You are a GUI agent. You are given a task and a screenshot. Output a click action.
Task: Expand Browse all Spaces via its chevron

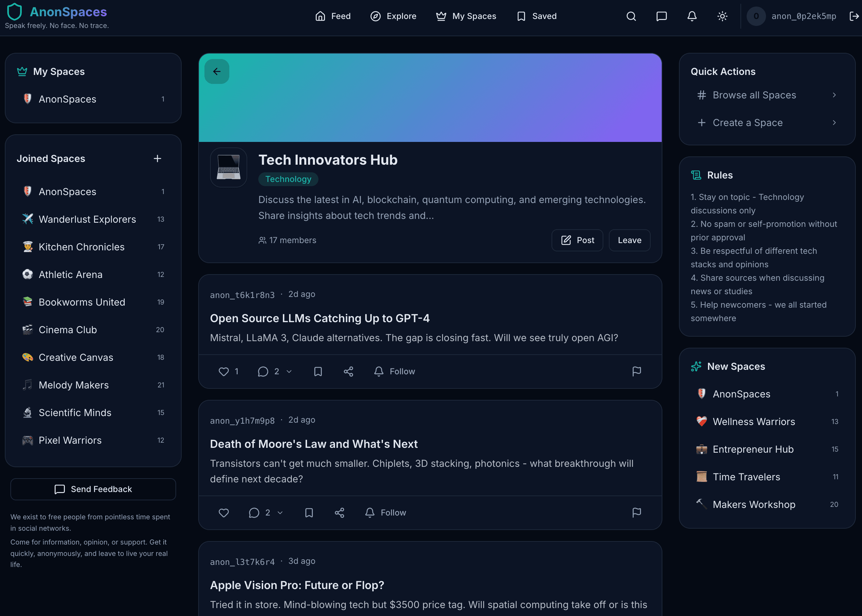tap(834, 95)
